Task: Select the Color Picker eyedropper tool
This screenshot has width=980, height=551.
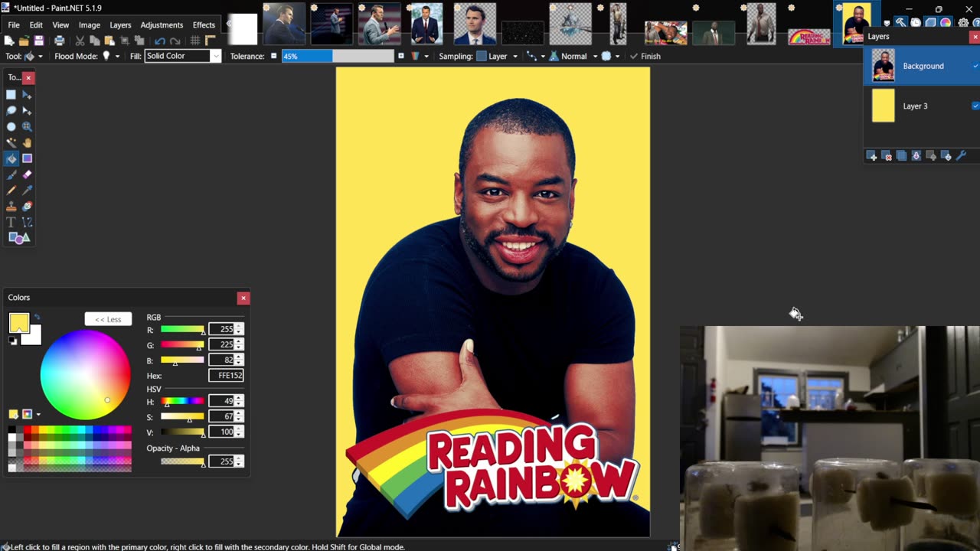Action: tap(27, 191)
